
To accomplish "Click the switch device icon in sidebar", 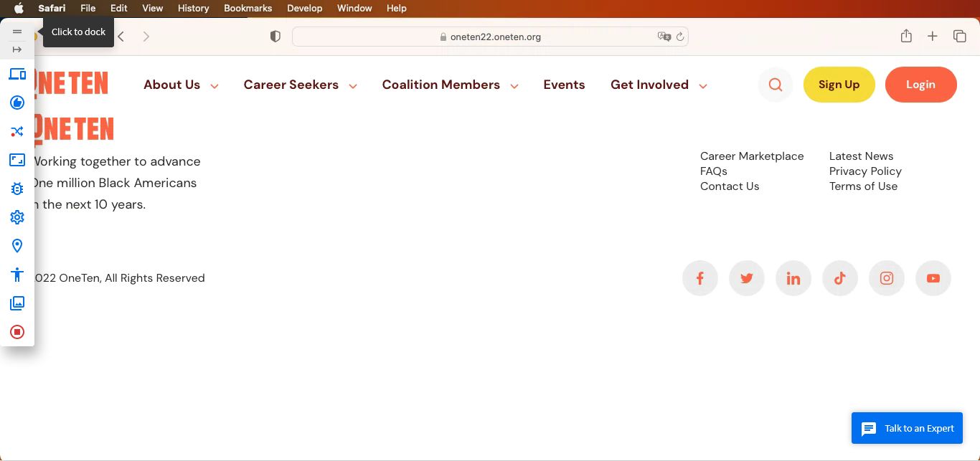I will [x=17, y=74].
